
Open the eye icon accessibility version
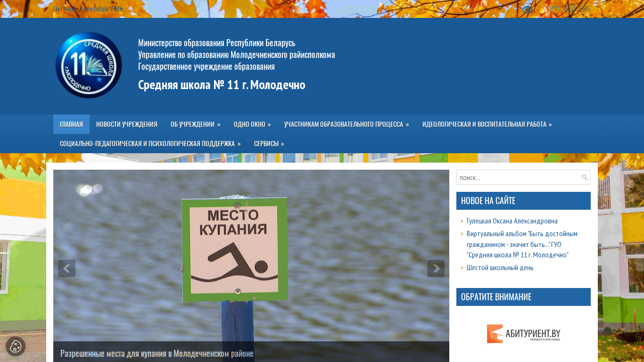tap(528, 8)
